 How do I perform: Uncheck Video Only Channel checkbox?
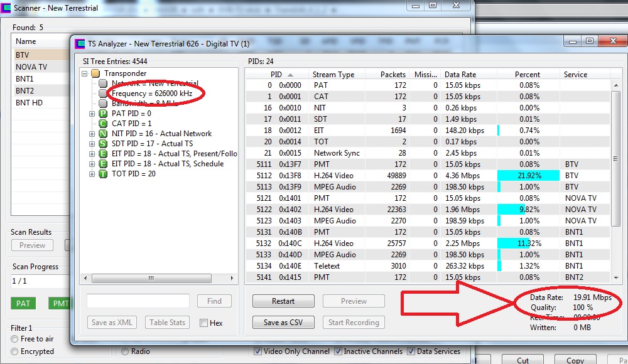point(257,351)
